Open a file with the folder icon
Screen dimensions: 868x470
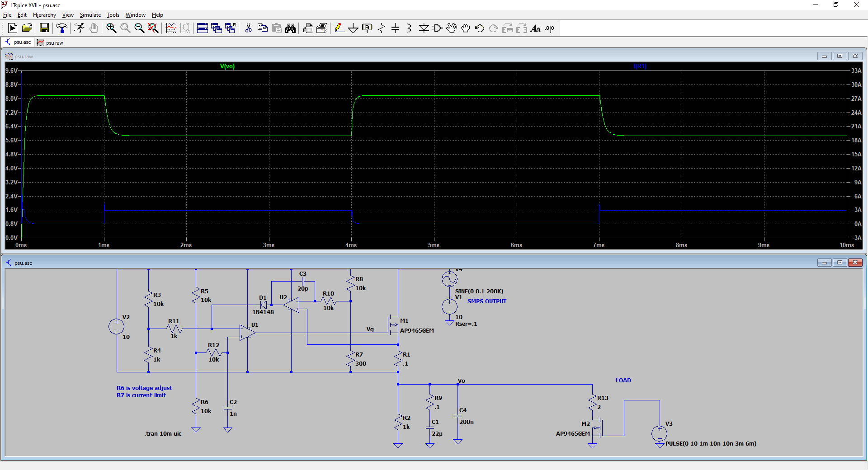coord(27,28)
